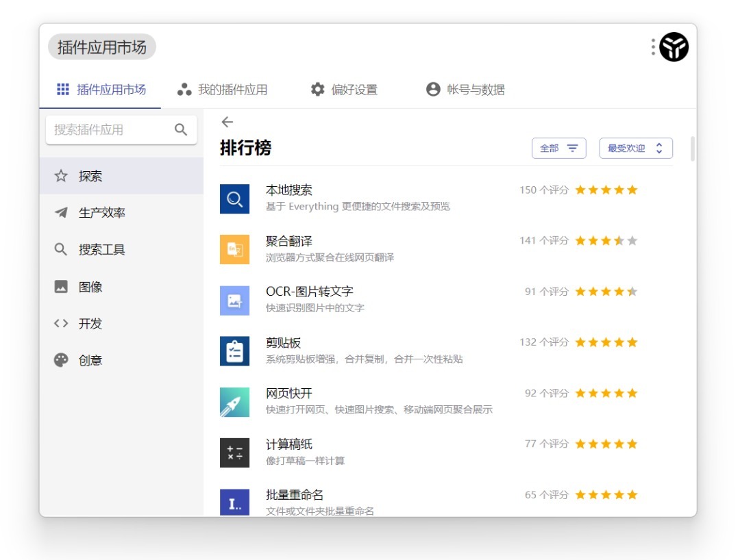Expand the 最受欢迎 sort dropdown
This screenshot has width=740, height=560.
(x=635, y=148)
